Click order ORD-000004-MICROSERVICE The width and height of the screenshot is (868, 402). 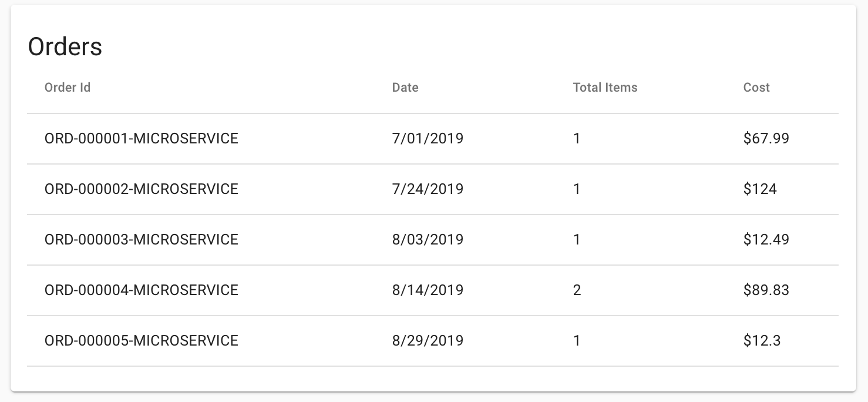tap(142, 290)
